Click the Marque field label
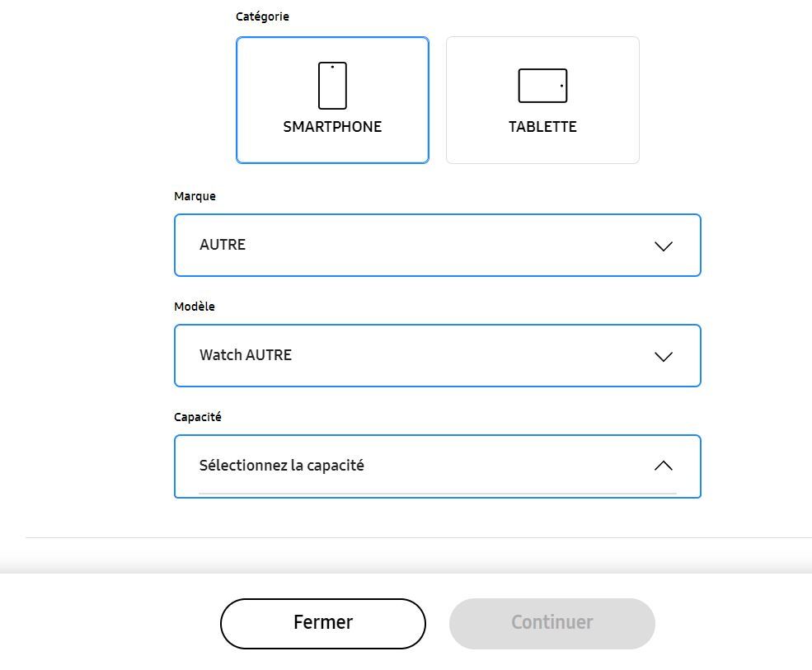 (195, 196)
